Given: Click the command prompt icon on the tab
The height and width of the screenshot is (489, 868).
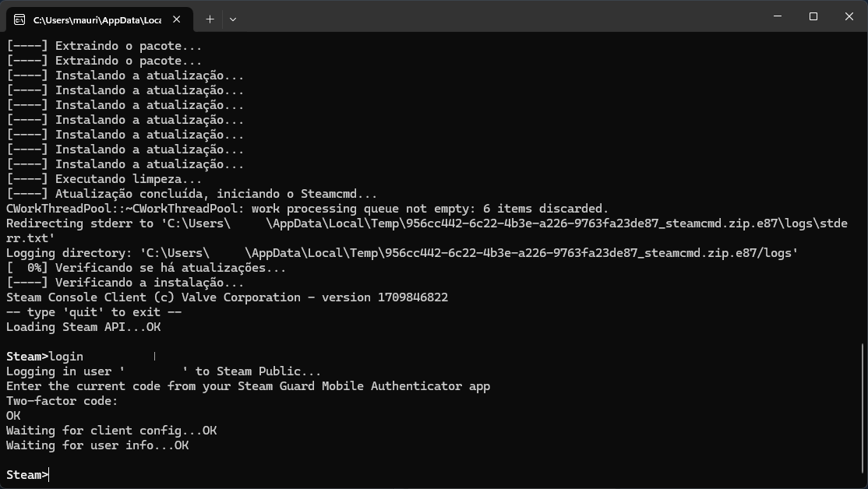Looking at the screenshot, I should (19, 19).
